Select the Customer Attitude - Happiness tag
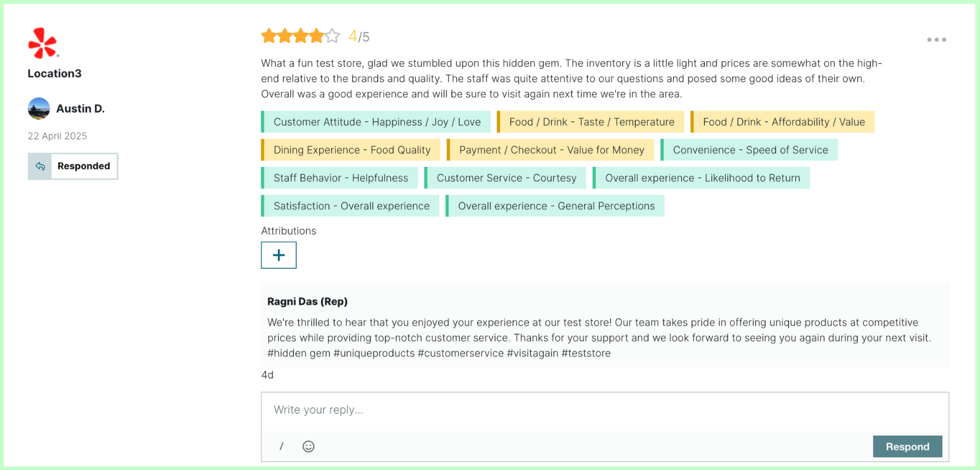This screenshot has width=980, height=470. coord(377,122)
